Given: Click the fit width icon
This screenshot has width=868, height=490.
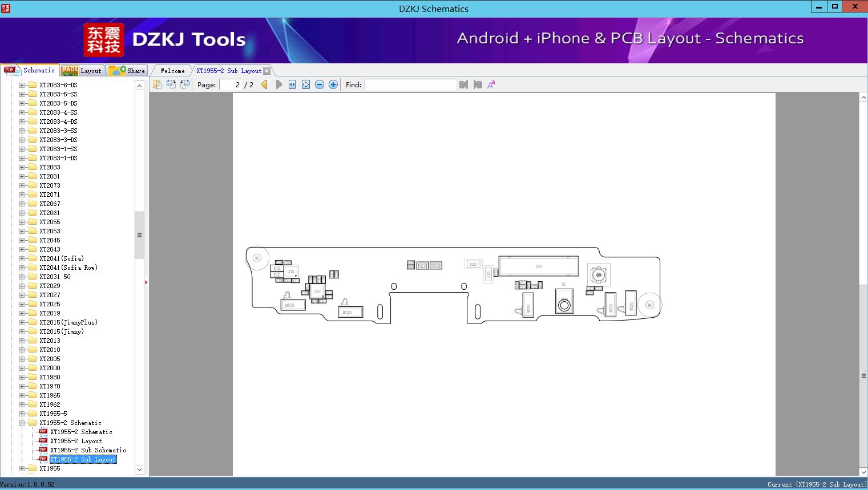Looking at the screenshot, I should [x=292, y=84].
